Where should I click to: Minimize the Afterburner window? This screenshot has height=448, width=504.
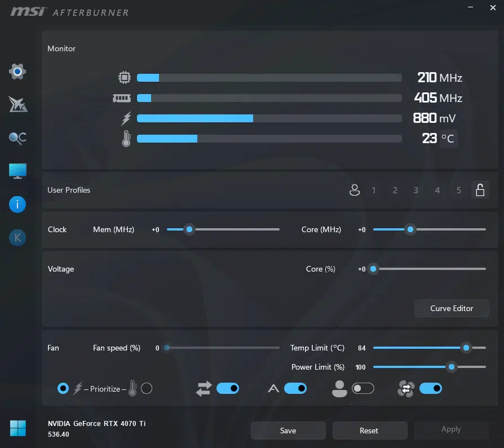coord(470,7)
